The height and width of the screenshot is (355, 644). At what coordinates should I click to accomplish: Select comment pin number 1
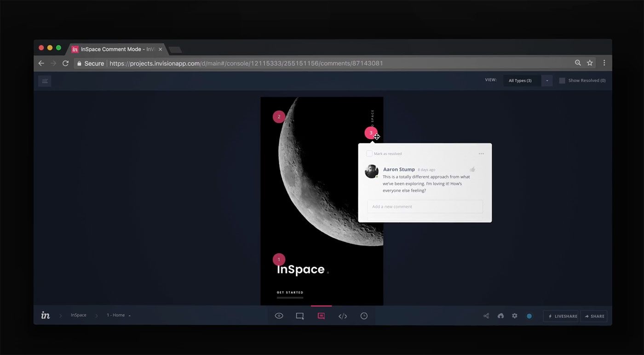coord(279,259)
